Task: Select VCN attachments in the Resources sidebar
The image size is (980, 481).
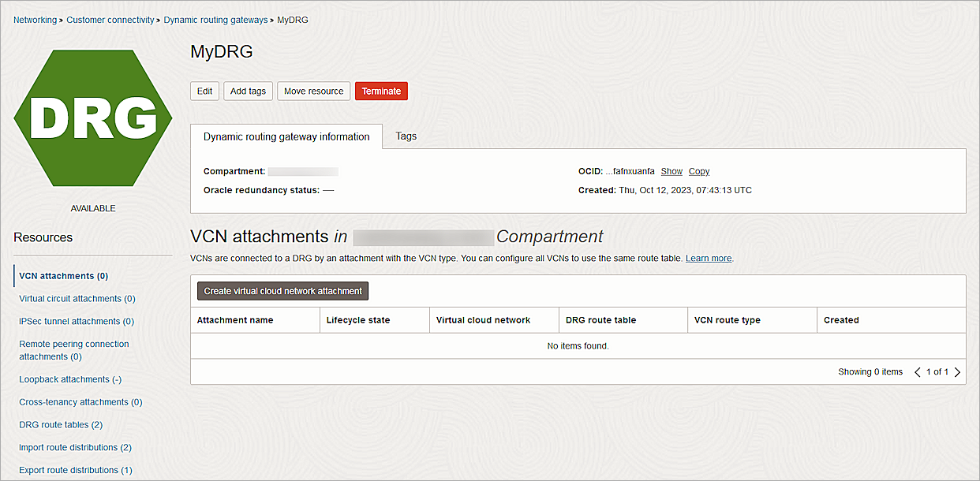Action: 63,275
